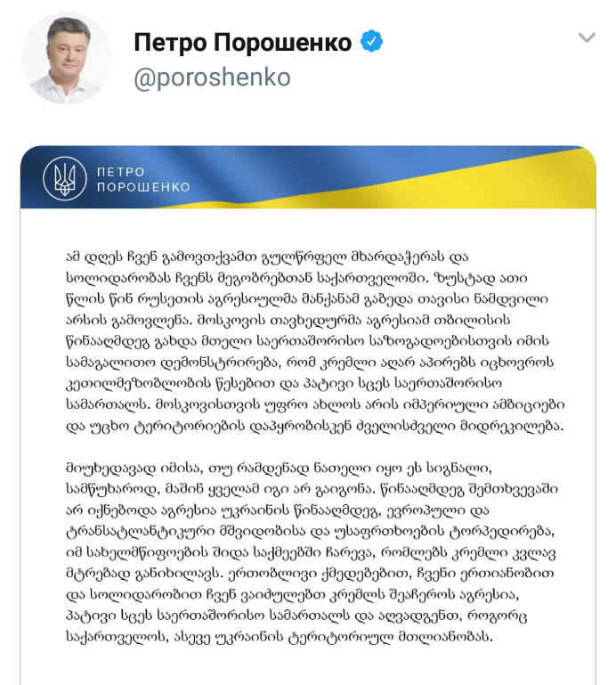
Task: Click the blue verified checkmark badge
Action: click(x=371, y=41)
